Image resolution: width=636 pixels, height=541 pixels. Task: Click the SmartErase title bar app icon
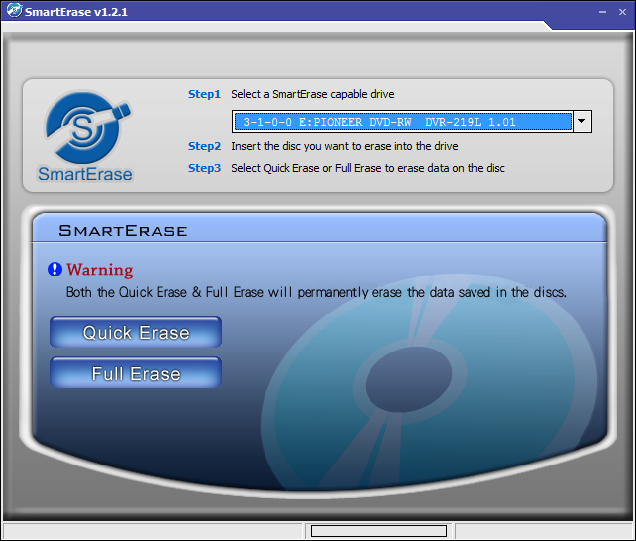14,11
